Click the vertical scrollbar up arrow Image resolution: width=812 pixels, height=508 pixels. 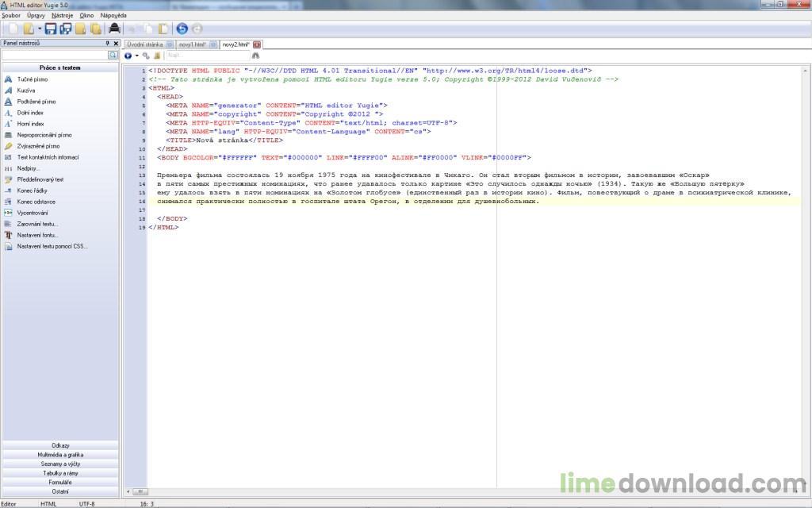806,71
